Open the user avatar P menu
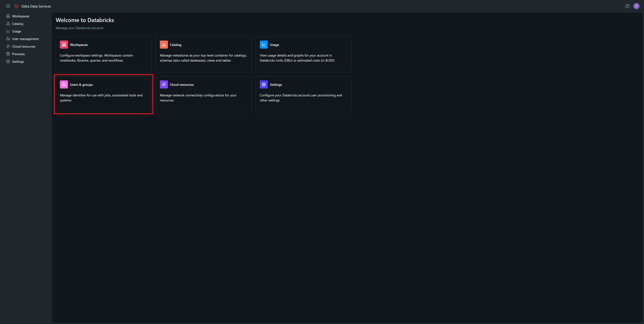Image resolution: width=644 pixels, height=324 pixels. 636,6
